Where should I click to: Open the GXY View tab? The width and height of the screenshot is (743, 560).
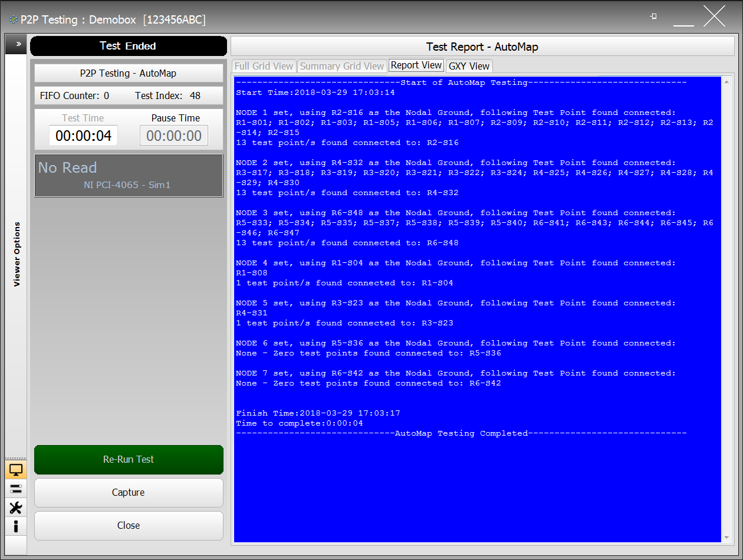(469, 66)
